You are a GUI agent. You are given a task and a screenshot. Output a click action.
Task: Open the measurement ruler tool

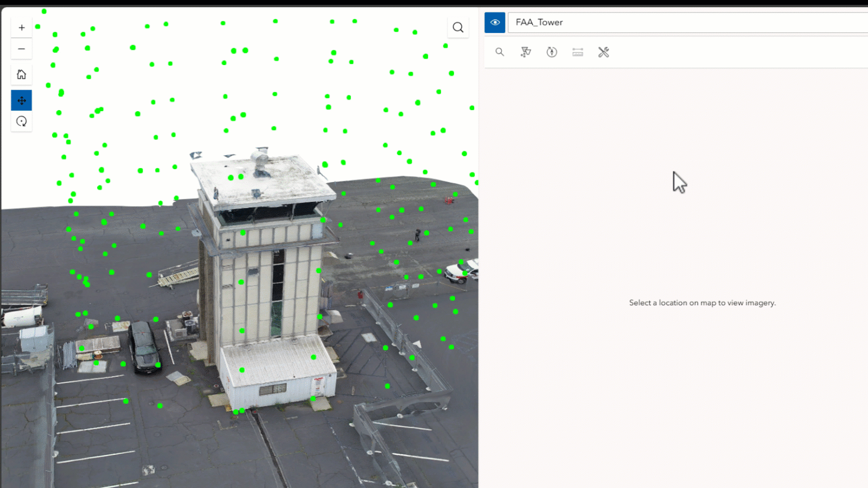click(x=577, y=52)
